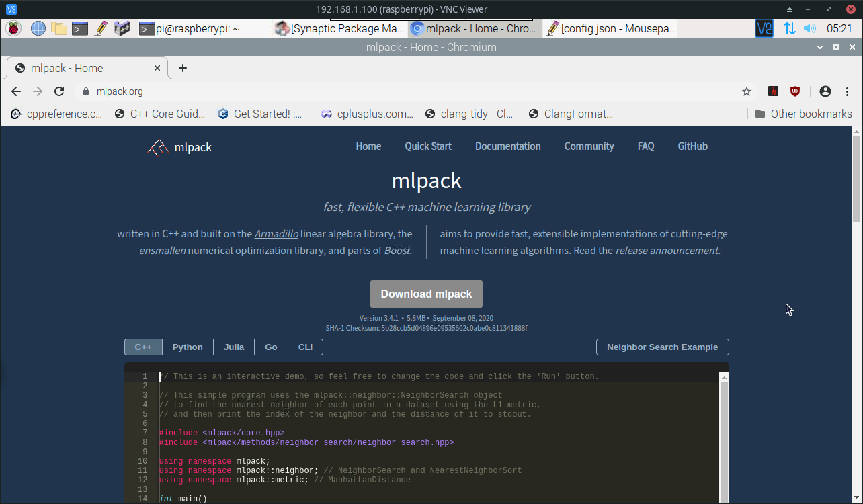Follow the Boost link
The width and height of the screenshot is (863, 504).
397,251
